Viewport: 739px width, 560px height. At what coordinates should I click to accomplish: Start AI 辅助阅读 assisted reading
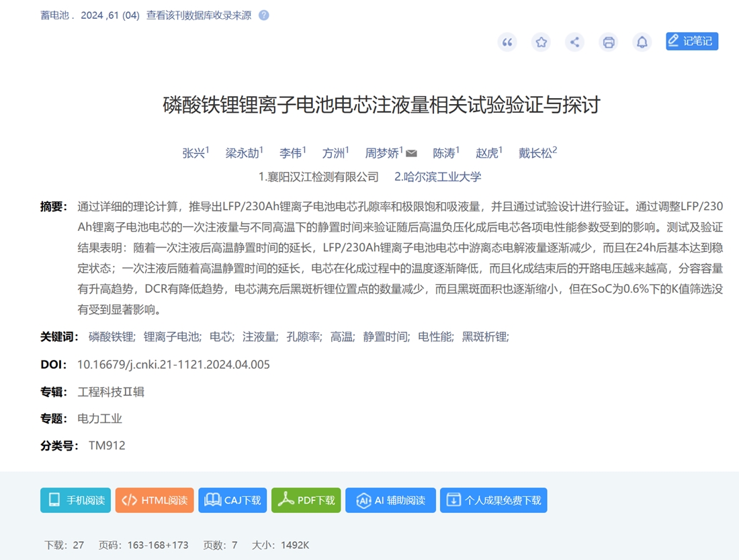coord(390,500)
